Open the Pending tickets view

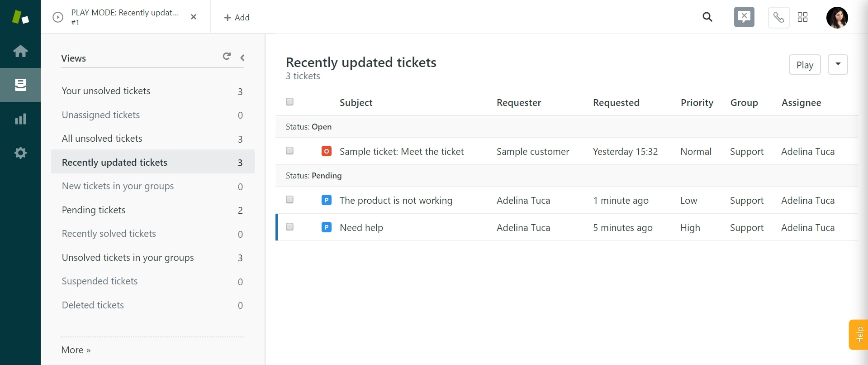tap(94, 210)
